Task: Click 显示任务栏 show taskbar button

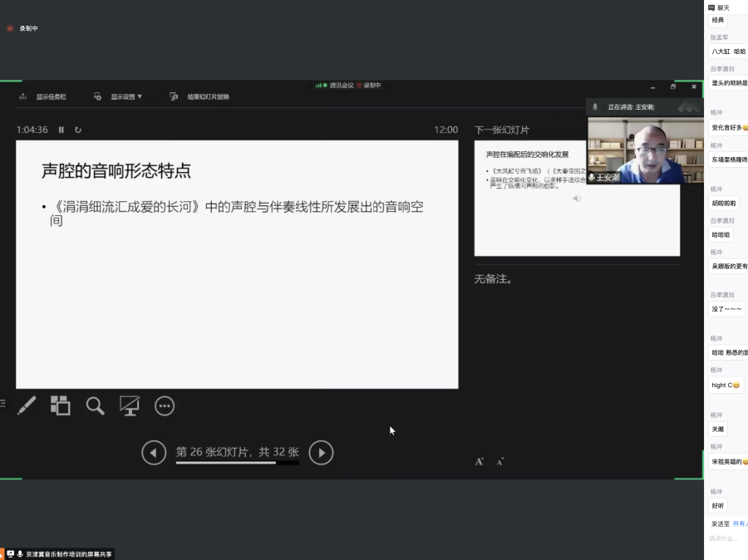Action: (43, 97)
